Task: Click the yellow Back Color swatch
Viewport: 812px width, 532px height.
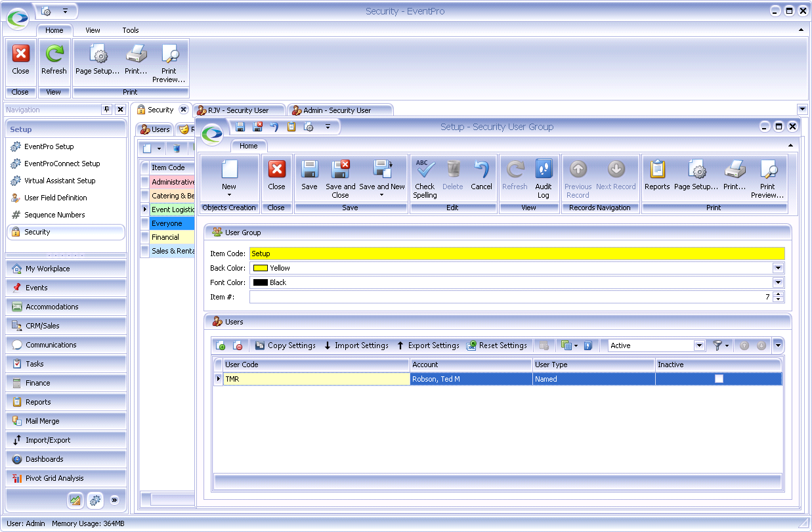Action: pos(260,268)
